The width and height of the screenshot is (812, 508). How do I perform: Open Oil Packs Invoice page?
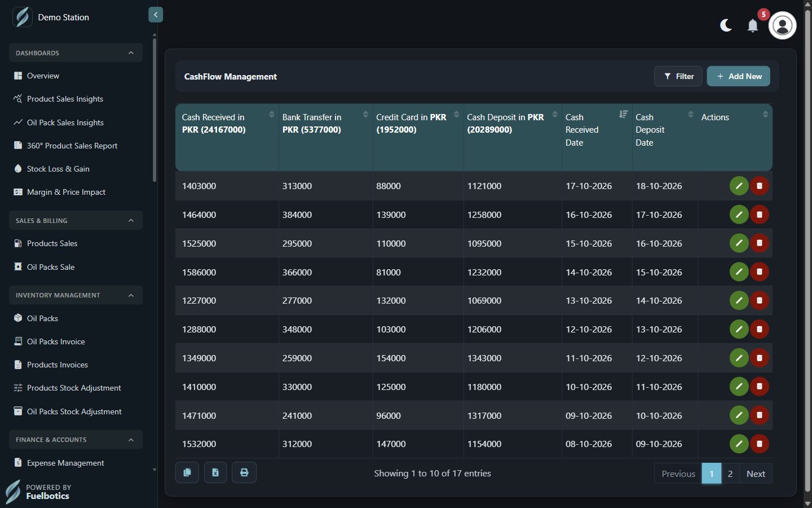56,341
